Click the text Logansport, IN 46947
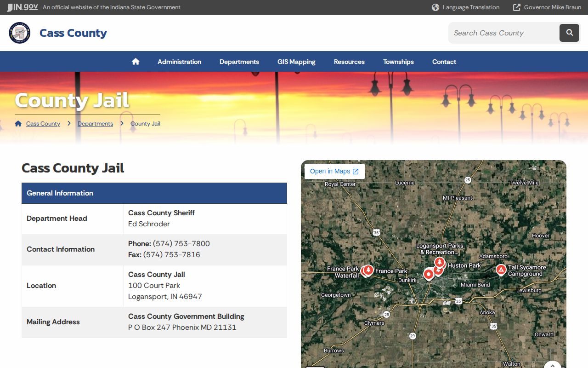This screenshot has height=368, width=588. [165, 297]
